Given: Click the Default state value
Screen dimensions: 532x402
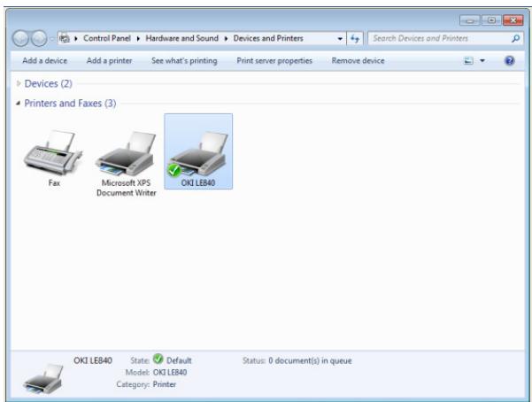Looking at the screenshot, I should click(x=179, y=360).
